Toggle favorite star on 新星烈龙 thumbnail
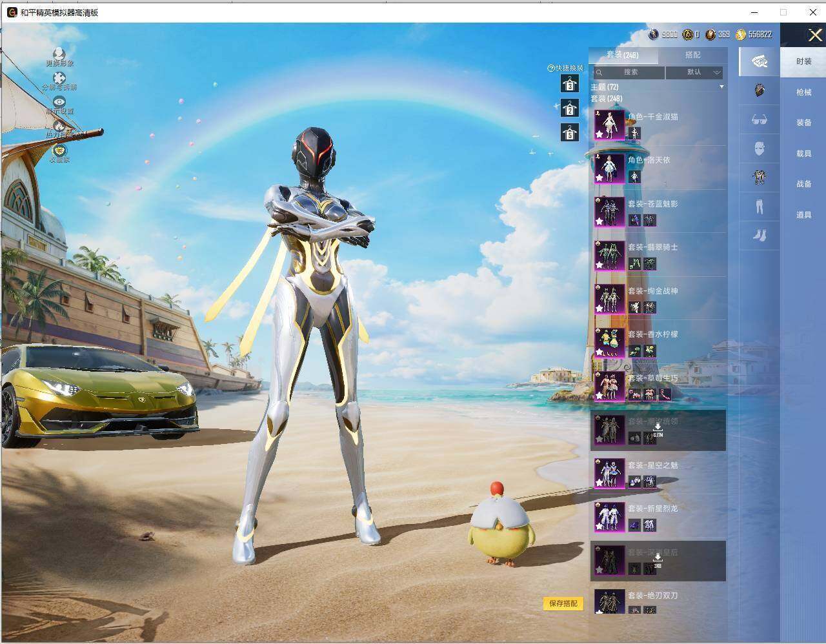Viewport: 826px width, 644px height. 599,526
